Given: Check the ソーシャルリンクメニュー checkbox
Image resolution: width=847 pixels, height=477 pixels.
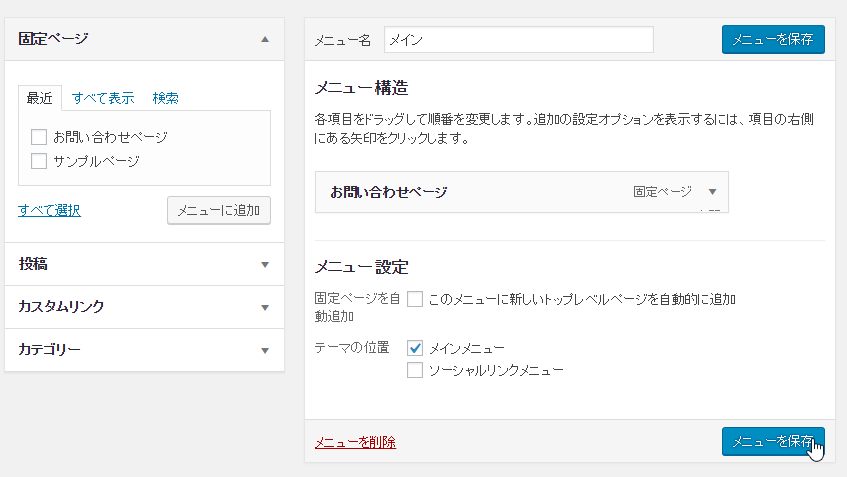Looking at the screenshot, I should tap(416, 370).
